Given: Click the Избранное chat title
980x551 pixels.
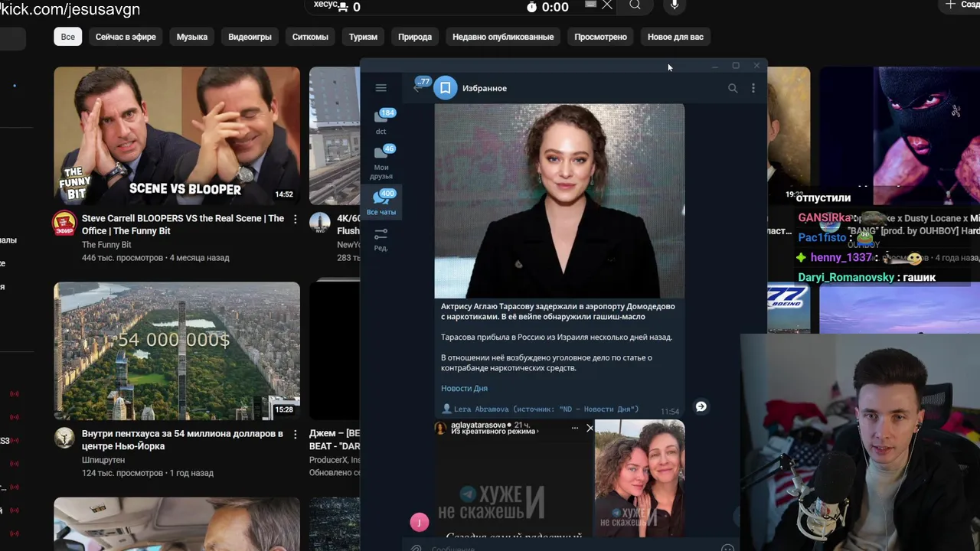Looking at the screenshot, I should click(x=485, y=88).
